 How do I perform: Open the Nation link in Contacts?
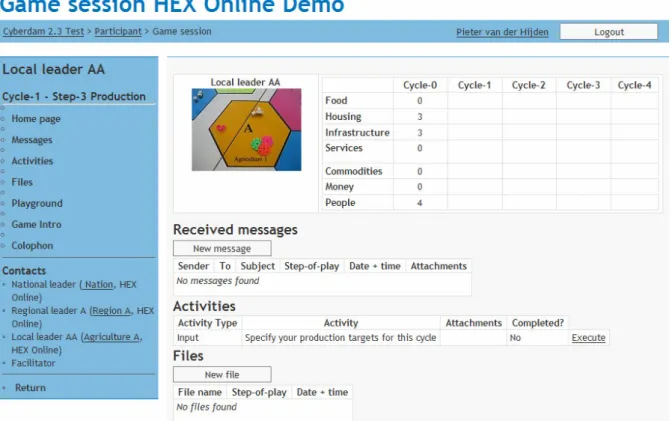pos(98,284)
